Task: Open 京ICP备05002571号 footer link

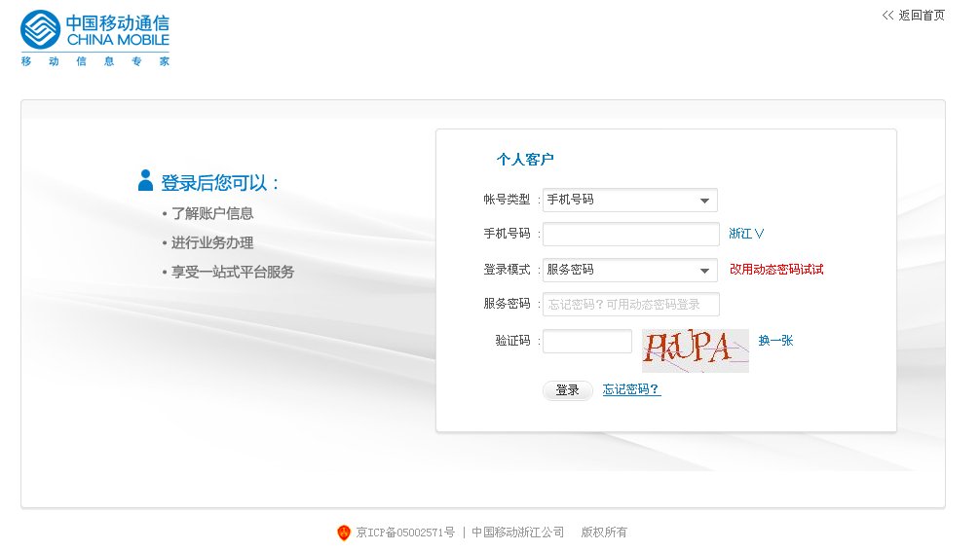Action: [405, 533]
